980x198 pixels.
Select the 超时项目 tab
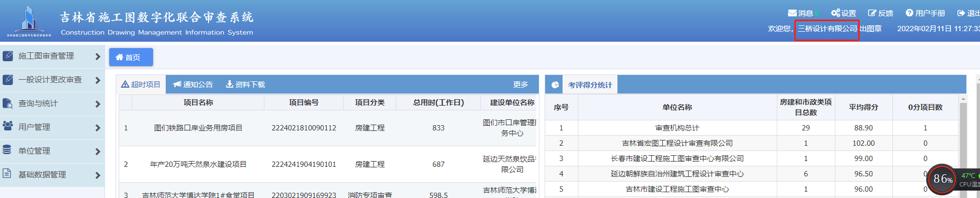pyautogui.click(x=141, y=84)
